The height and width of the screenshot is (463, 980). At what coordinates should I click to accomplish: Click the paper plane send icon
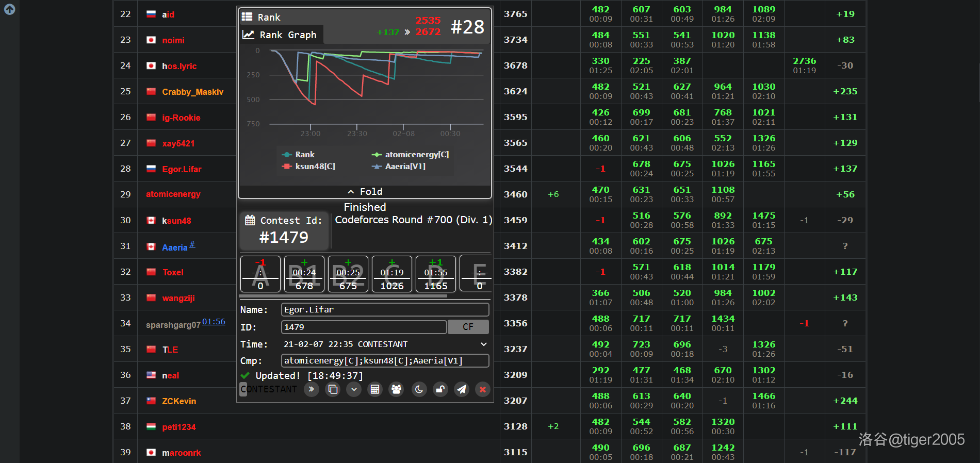pyautogui.click(x=462, y=389)
